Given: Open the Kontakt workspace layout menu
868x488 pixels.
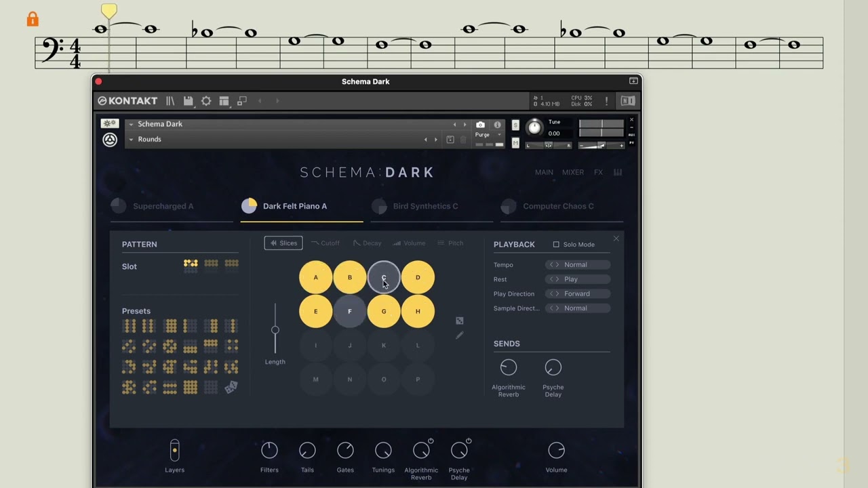Looking at the screenshot, I should [x=224, y=101].
